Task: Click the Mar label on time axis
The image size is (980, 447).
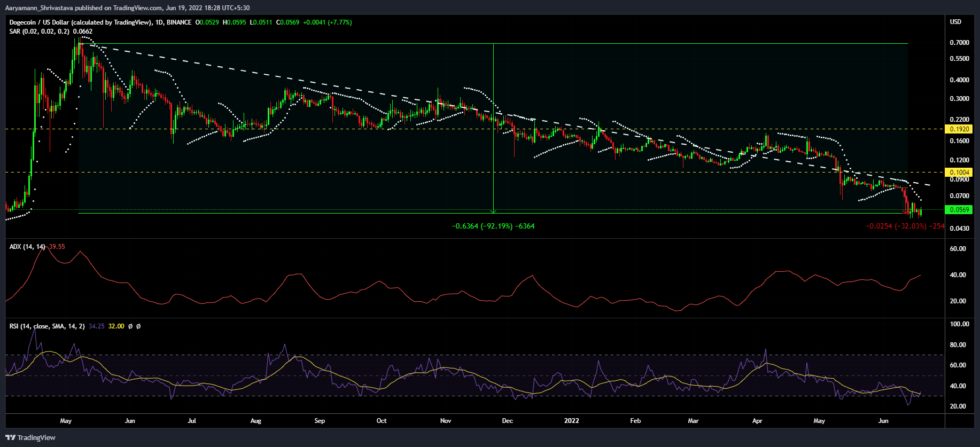Action: (x=693, y=421)
